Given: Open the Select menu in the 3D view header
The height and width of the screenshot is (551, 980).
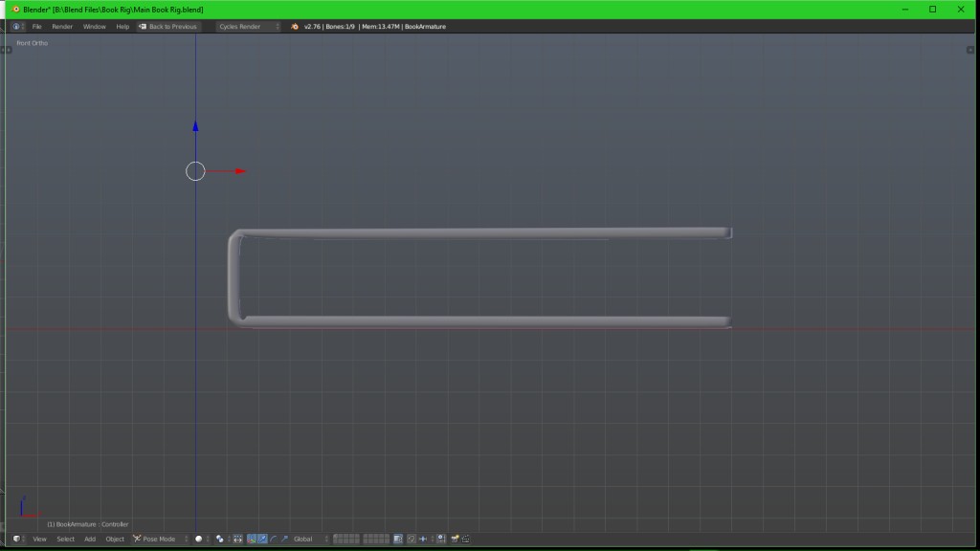Looking at the screenshot, I should [65, 539].
